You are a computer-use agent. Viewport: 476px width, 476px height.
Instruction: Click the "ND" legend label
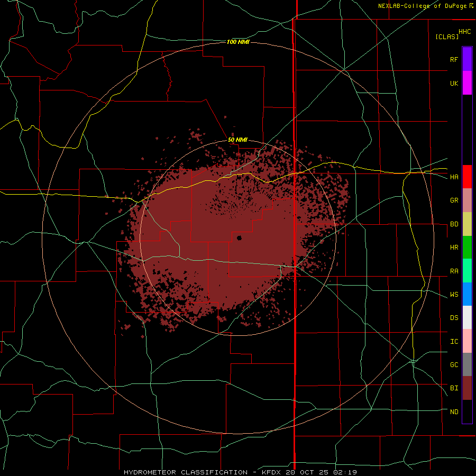[x=454, y=412]
